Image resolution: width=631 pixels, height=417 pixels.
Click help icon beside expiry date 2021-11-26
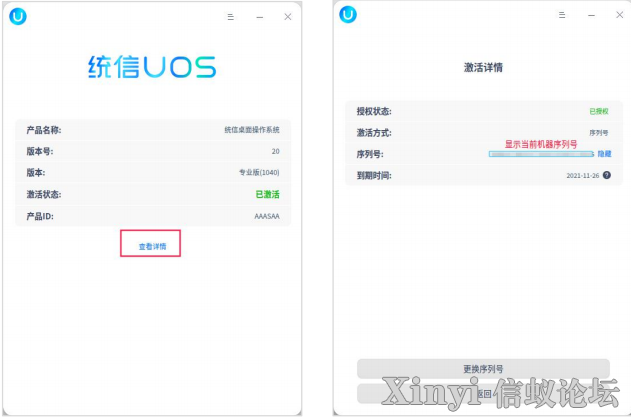coord(607,175)
